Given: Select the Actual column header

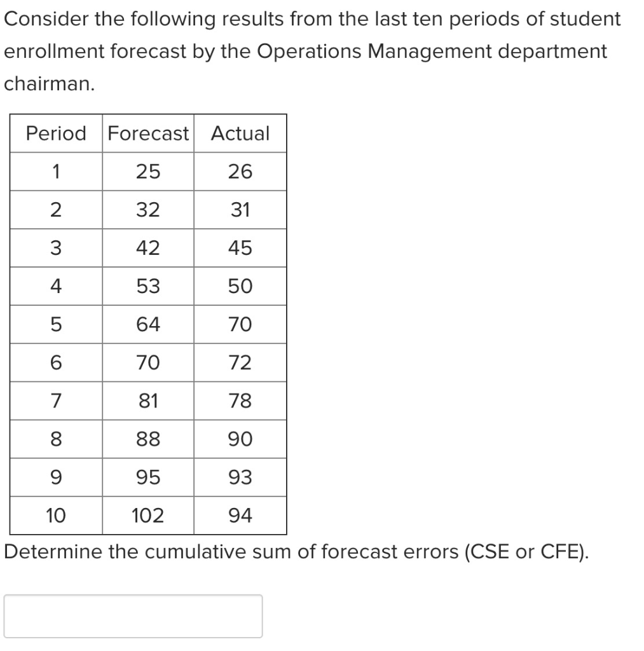Looking at the screenshot, I should pyautogui.click(x=240, y=134).
